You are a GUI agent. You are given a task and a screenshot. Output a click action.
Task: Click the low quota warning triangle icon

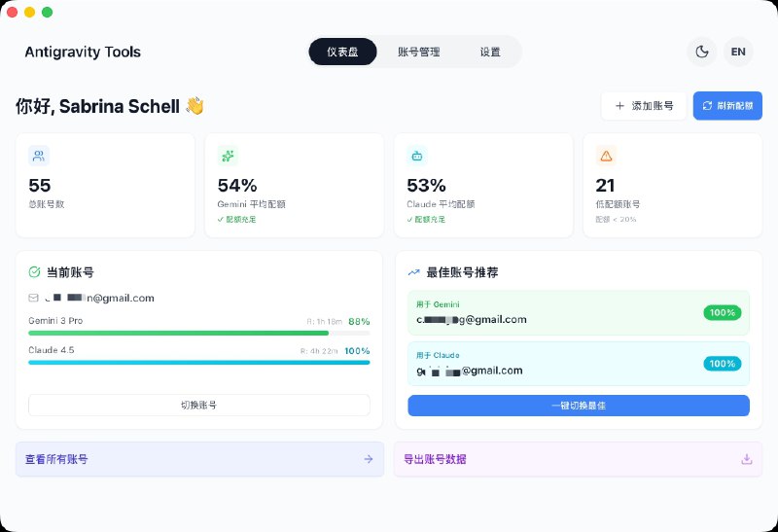coord(606,156)
